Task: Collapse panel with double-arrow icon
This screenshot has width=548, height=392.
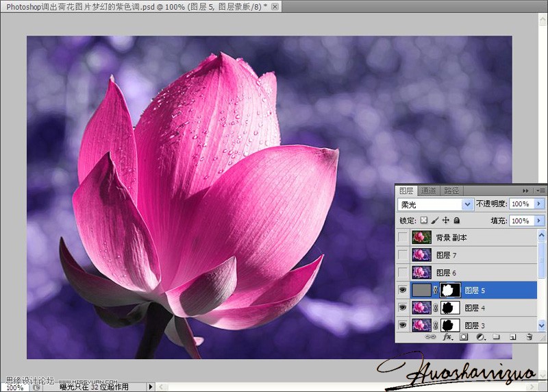Action: (x=525, y=191)
